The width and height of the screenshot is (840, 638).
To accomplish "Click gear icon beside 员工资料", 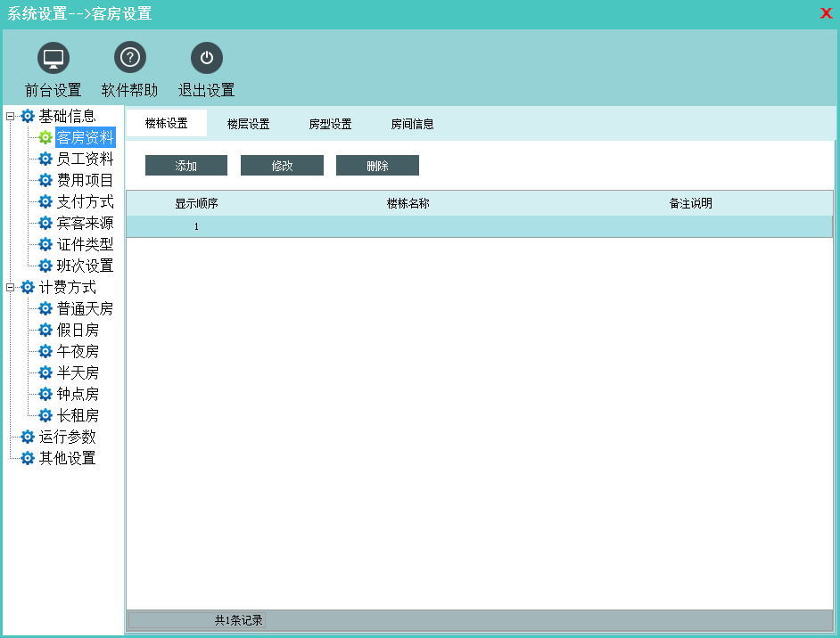I will tap(45, 159).
